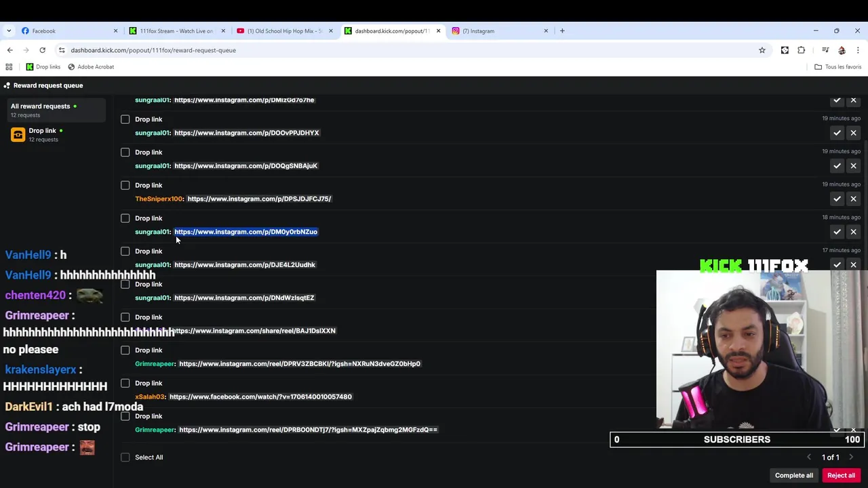868x488 pixels.
Task: Approve TheSniperx100's drop link request
Action: point(837,199)
